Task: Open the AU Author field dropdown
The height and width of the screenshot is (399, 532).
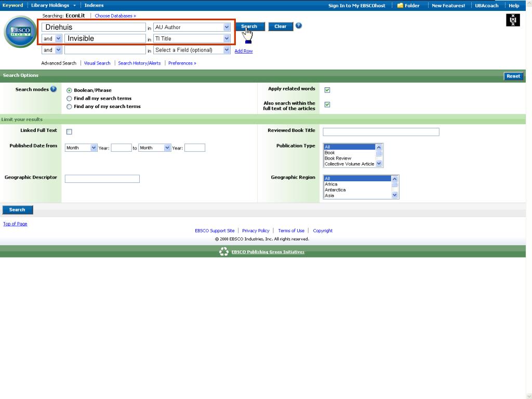Action: [192, 27]
